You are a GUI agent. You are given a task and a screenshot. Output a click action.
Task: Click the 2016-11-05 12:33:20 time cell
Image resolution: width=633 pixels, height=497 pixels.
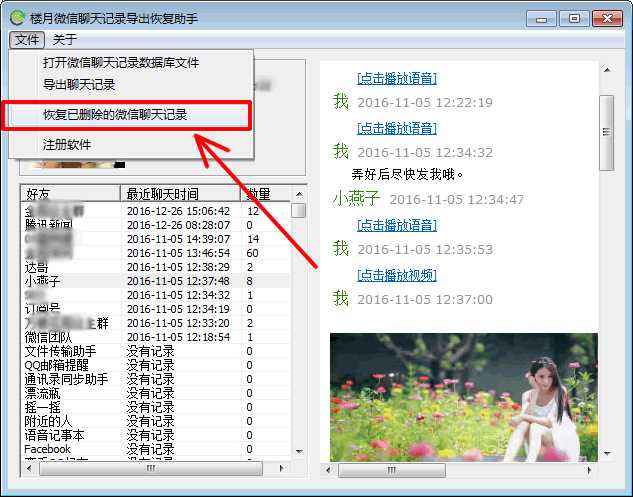(x=178, y=323)
